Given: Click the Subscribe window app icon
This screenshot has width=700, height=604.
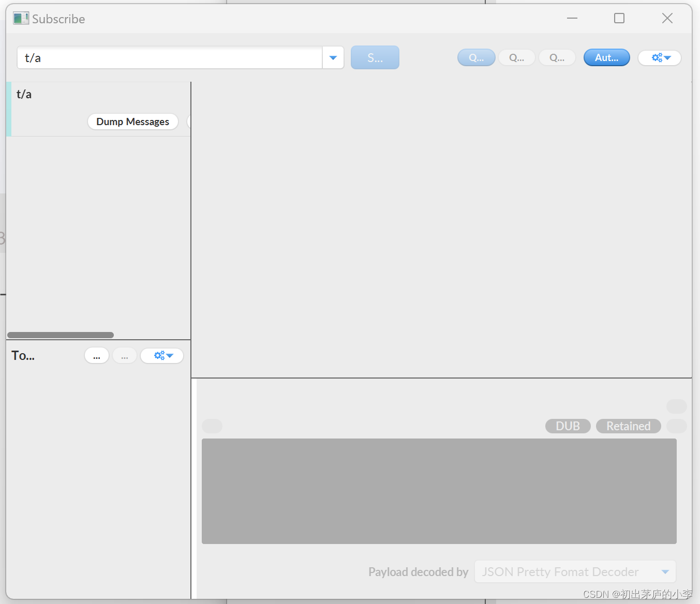Looking at the screenshot, I should click(21, 19).
